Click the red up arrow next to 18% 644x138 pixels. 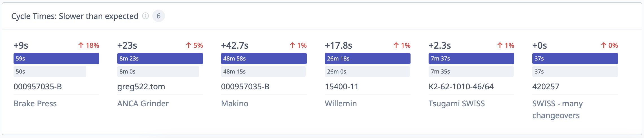[x=81, y=45]
